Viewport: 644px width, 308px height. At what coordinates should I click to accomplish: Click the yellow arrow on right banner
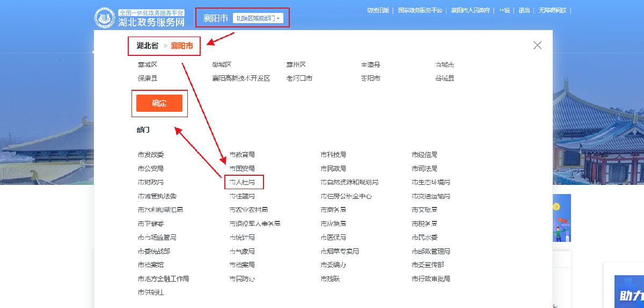[557, 206]
